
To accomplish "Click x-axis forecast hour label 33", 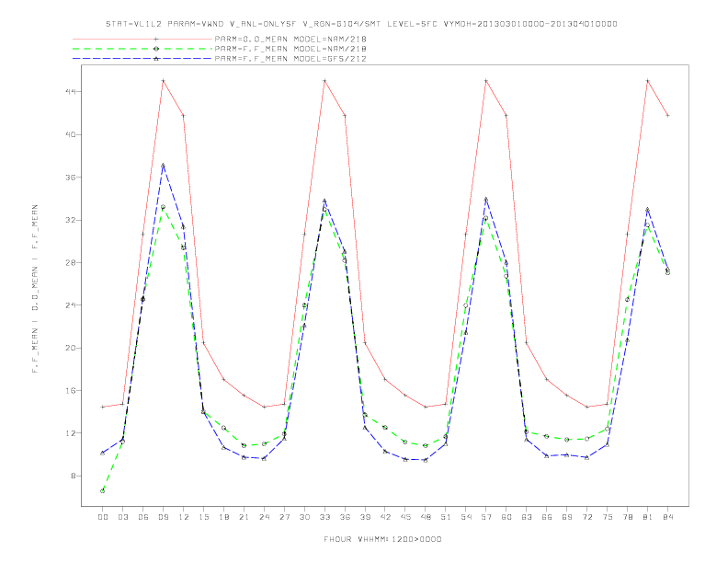I will click(x=324, y=517).
